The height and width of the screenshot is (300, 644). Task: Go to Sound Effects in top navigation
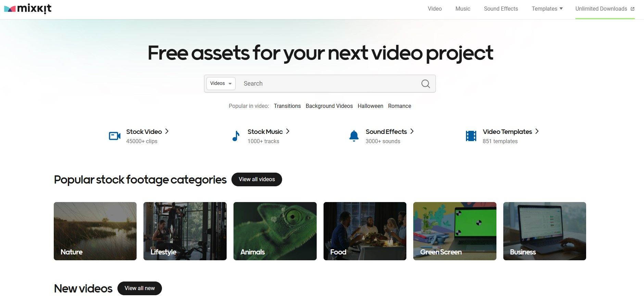click(x=501, y=9)
